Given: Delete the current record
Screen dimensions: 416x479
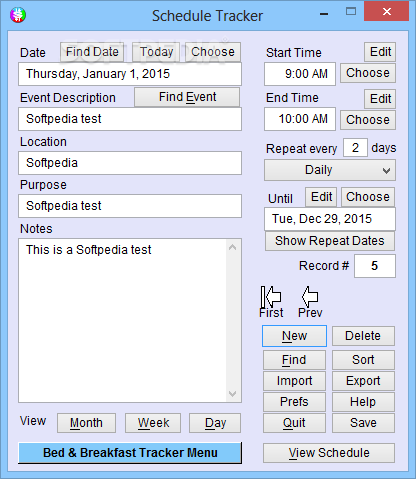Looking at the screenshot, I should tap(363, 336).
